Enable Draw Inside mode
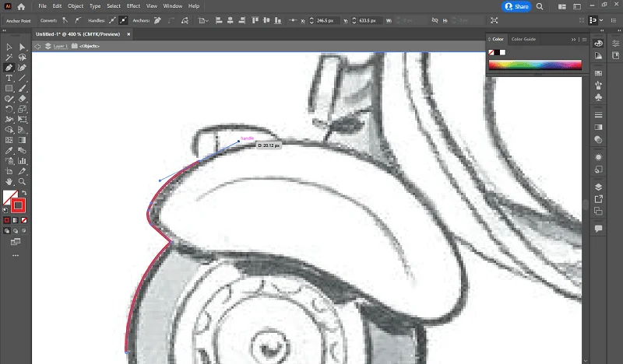623x364 pixels. click(x=24, y=231)
